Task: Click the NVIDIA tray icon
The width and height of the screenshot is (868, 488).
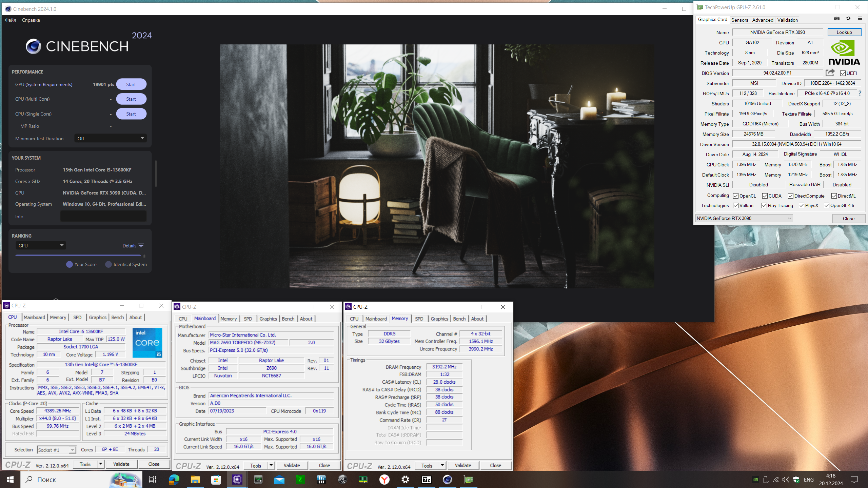Action: [755, 480]
